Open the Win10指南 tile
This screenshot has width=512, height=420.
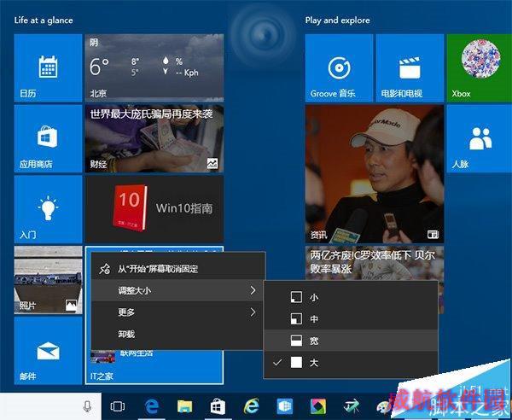[x=154, y=209]
